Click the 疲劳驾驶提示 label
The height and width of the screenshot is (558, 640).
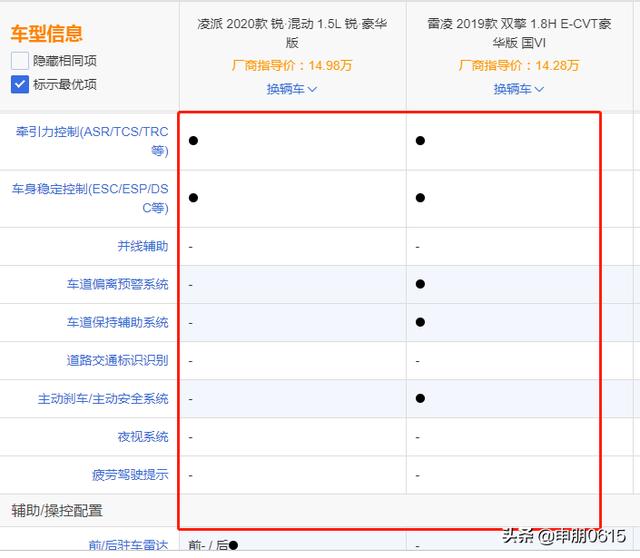click(130, 475)
